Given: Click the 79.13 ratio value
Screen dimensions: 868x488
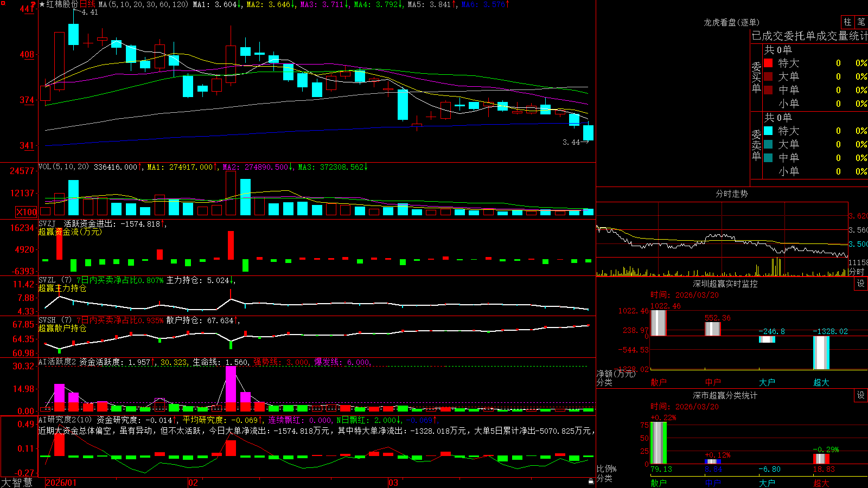Looking at the screenshot, I should click(661, 469).
